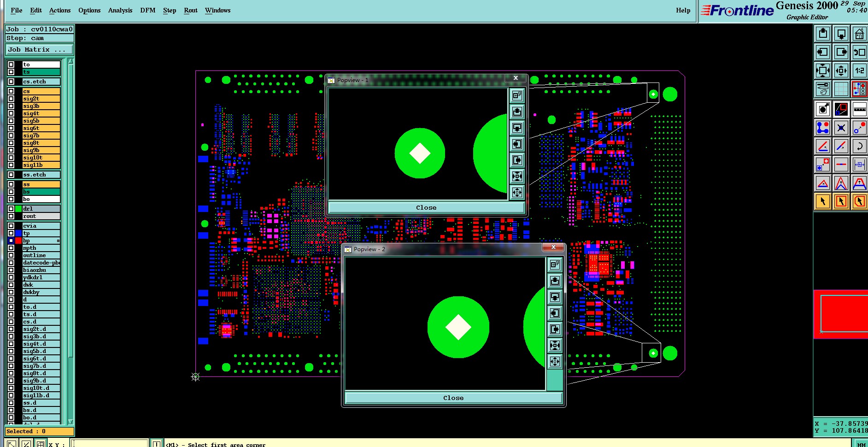Click the red-highlighted layer controls icon

click(x=859, y=88)
